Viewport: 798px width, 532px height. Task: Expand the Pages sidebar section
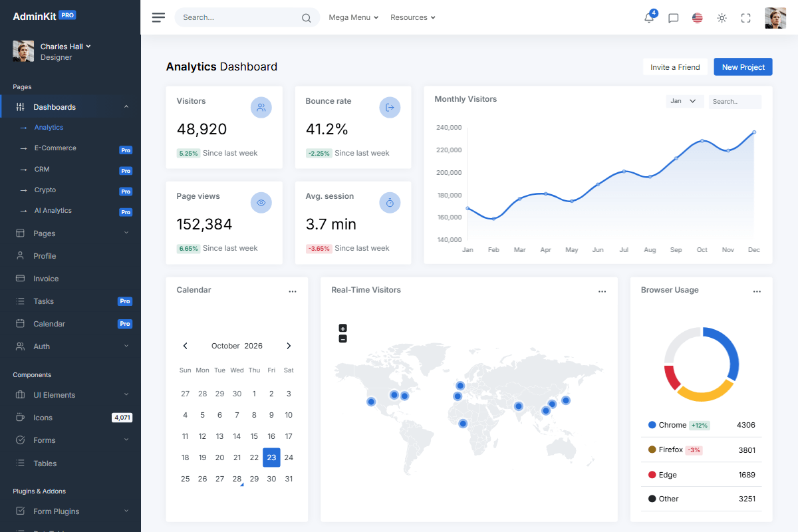pyautogui.click(x=126, y=233)
